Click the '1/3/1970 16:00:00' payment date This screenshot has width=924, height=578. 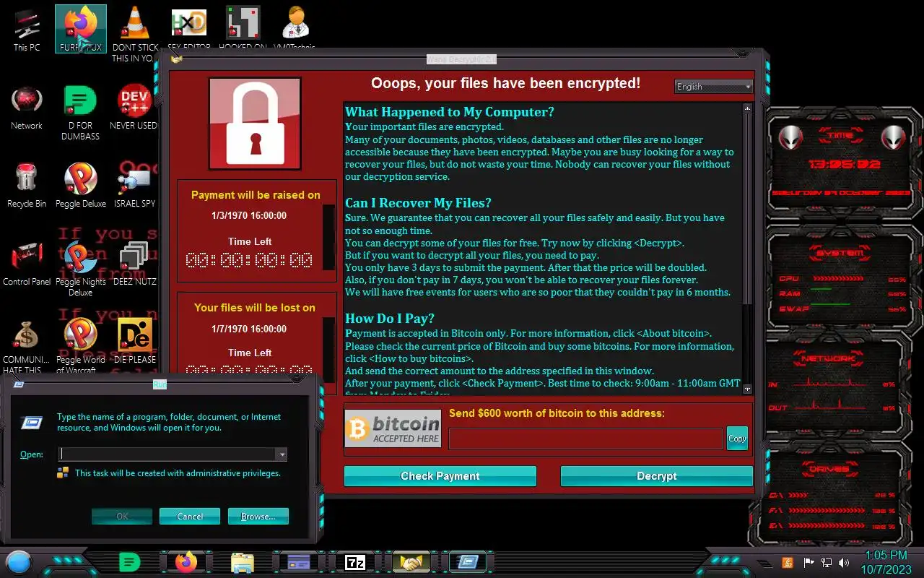249,215
